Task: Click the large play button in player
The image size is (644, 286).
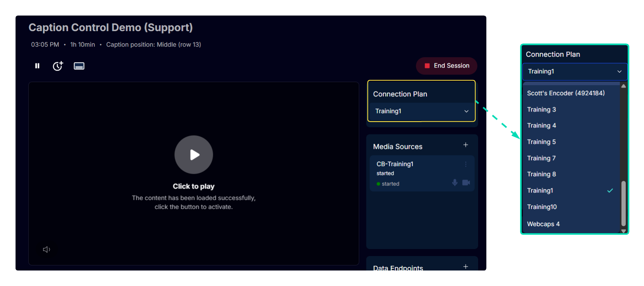Action: (193, 155)
